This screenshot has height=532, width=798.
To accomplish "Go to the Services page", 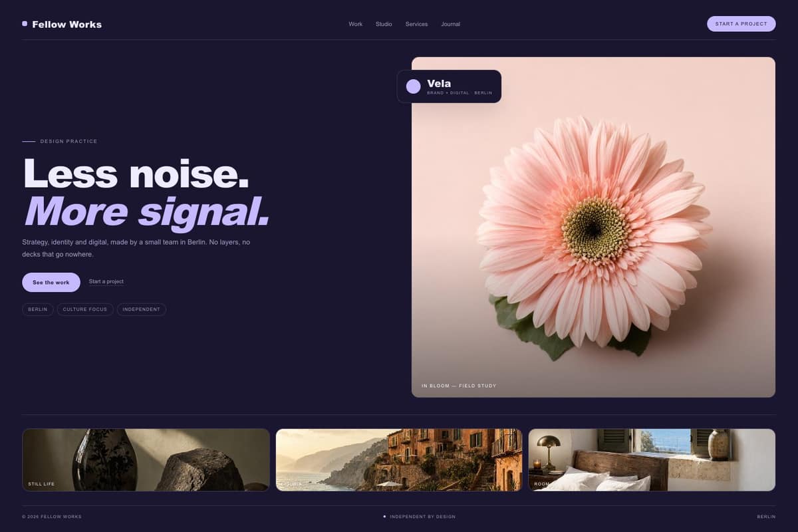I will pos(416,24).
